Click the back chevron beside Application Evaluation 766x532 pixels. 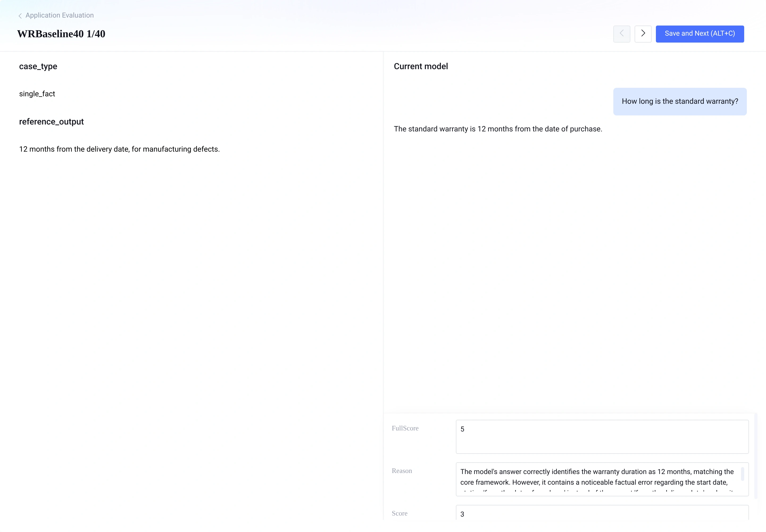coord(20,16)
